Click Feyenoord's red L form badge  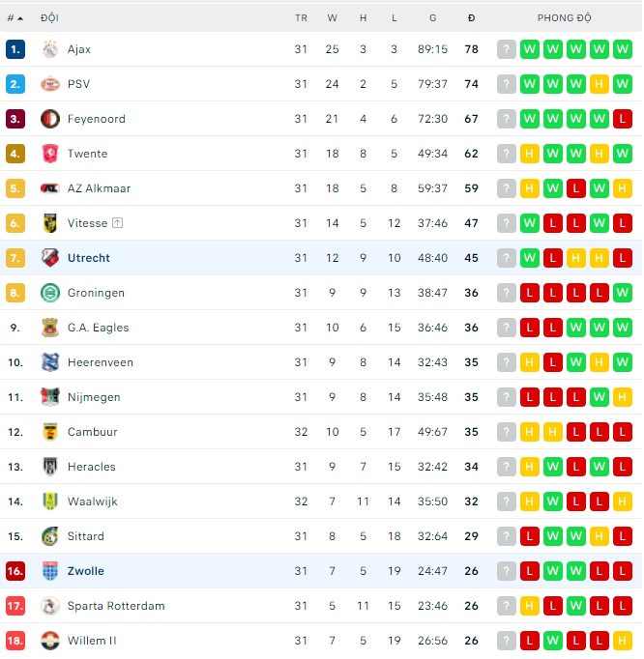622,119
